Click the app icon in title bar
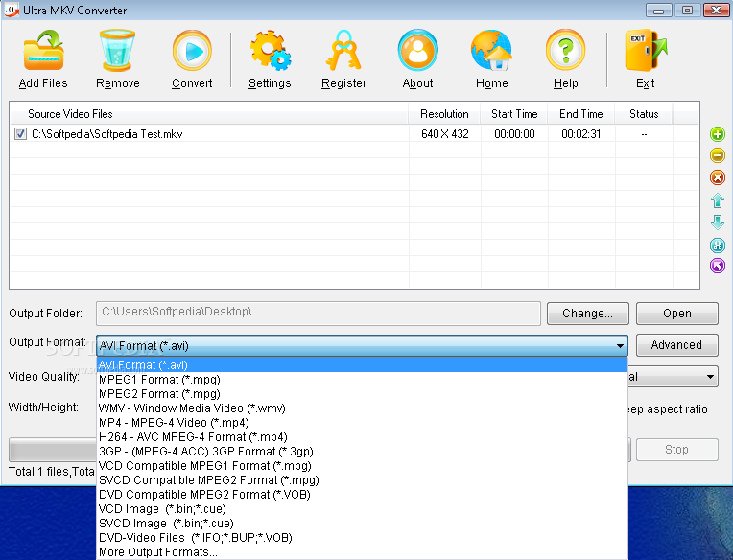 tap(12, 10)
